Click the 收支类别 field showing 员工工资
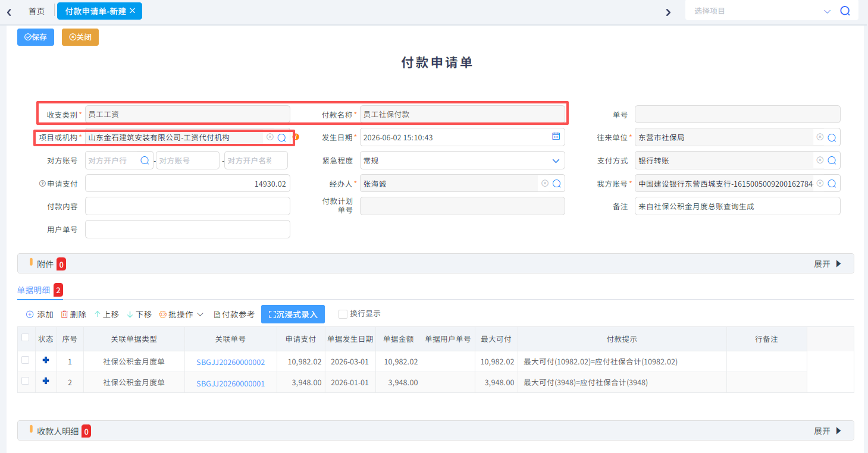The height and width of the screenshot is (453, 868). [x=187, y=114]
